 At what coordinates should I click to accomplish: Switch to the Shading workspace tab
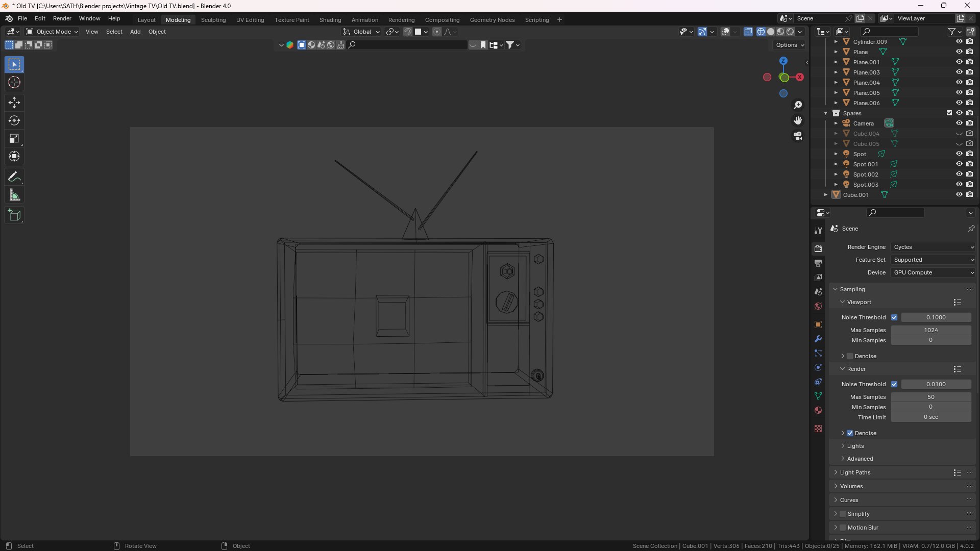tap(330, 20)
